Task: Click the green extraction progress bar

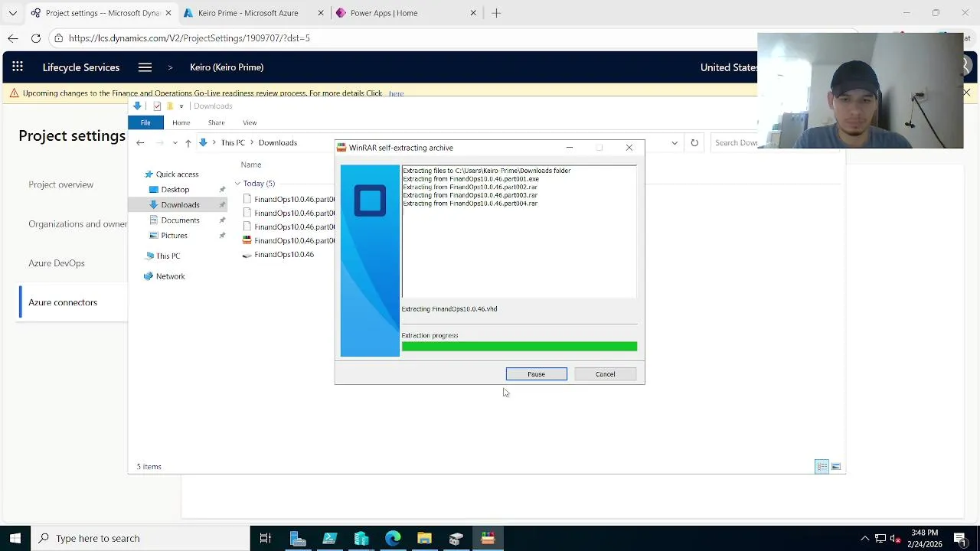Action: pyautogui.click(x=519, y=347)
